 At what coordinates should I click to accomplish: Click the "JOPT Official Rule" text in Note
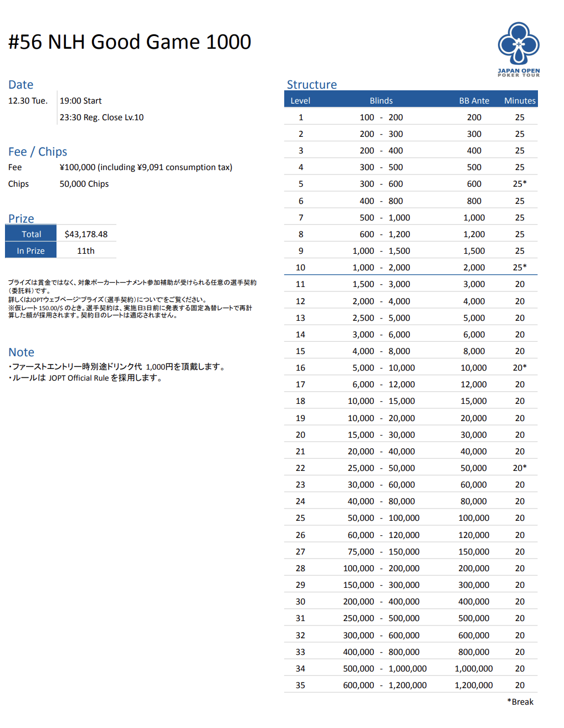pyautogui.click(x=79, y=378)
